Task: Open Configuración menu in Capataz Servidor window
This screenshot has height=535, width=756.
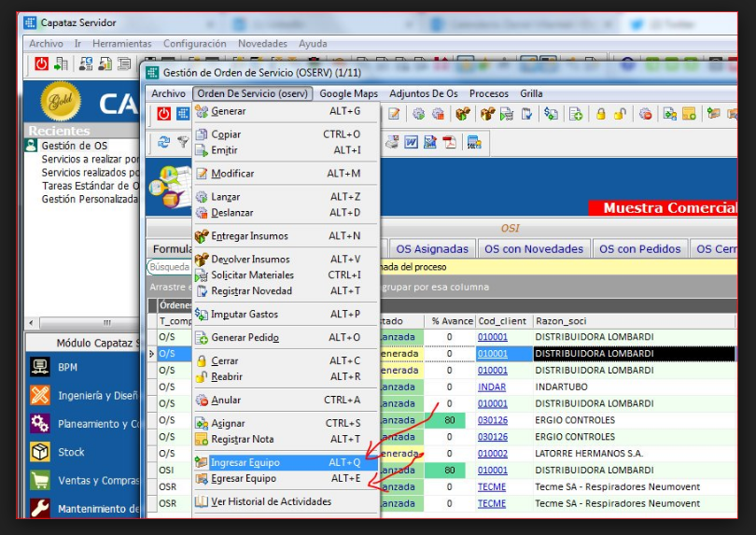Action: click(x=195, y=44)
